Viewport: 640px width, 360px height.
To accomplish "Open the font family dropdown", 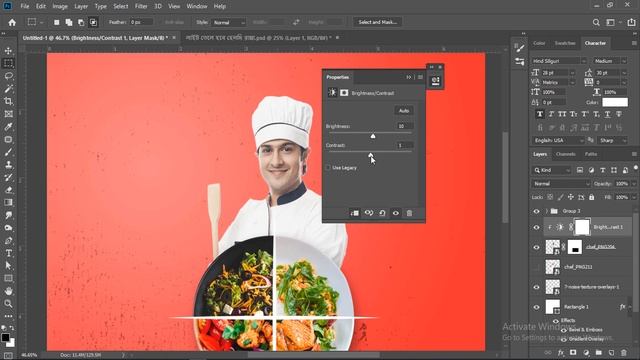I will click(558, 61).
